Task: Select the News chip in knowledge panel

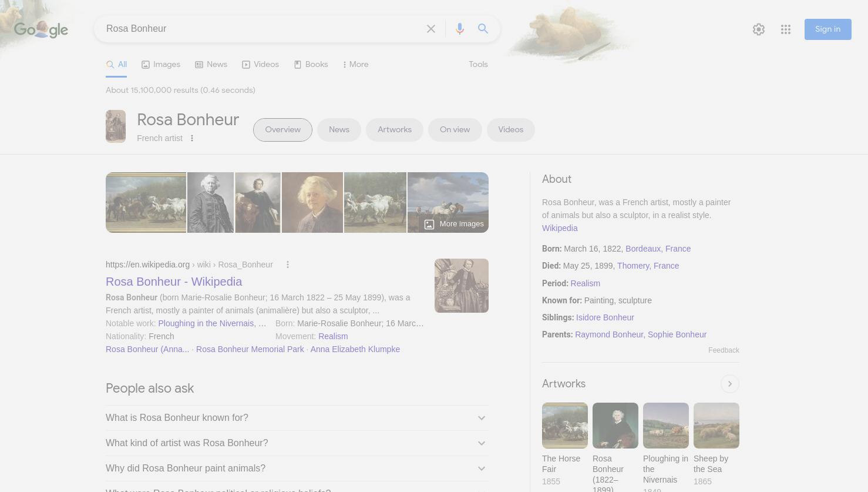Action: [339, 130]
